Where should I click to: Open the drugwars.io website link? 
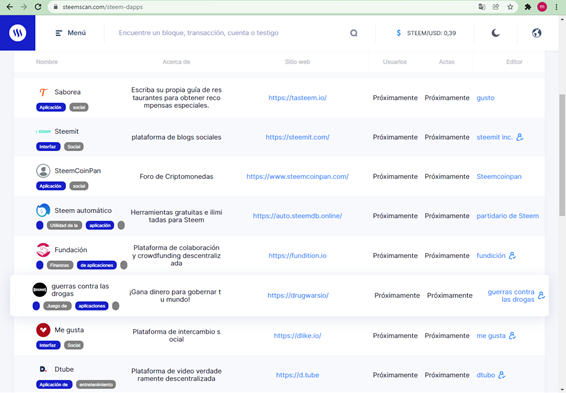[298, 295]
